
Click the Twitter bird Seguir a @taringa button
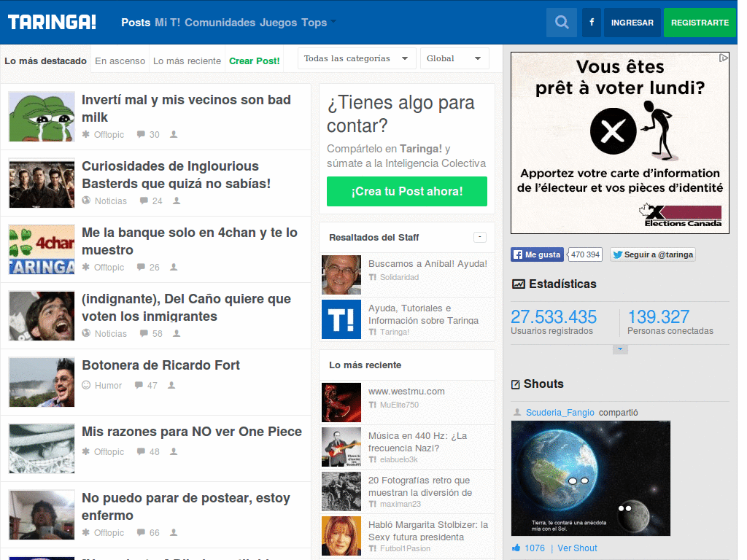click(x=653, y=254)
